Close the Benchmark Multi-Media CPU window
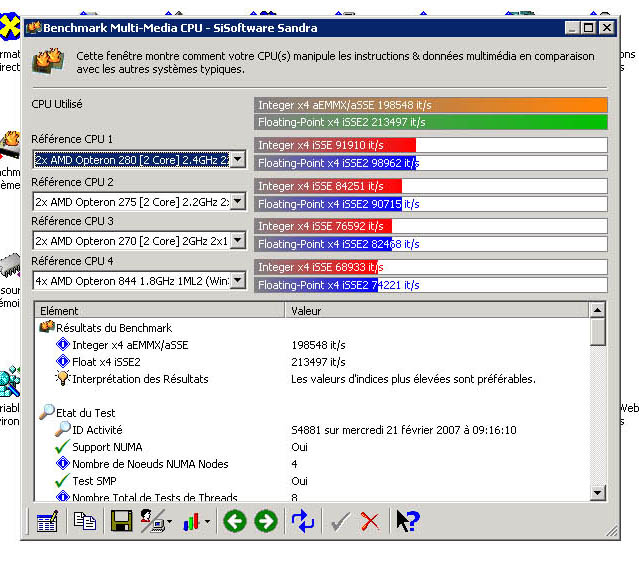Image resolution: width=639 pixels, height=567 pixels. (x=607, y=28)
